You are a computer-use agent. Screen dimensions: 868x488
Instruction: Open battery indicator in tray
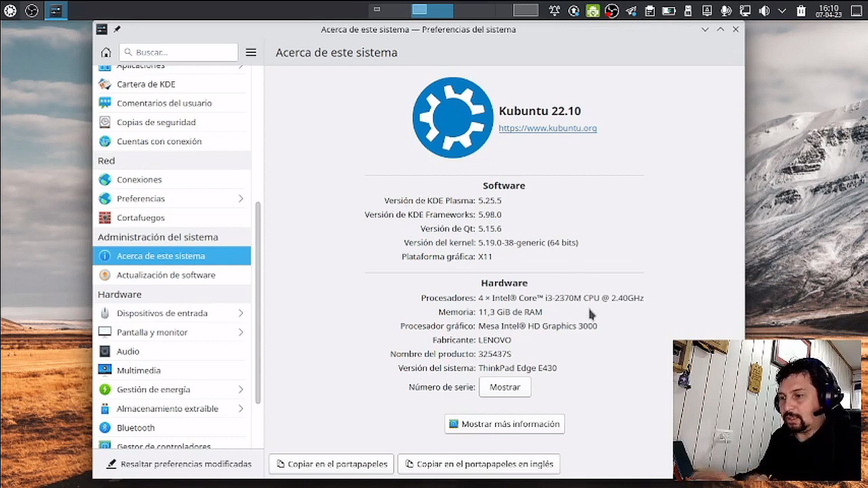coord(669,10)
